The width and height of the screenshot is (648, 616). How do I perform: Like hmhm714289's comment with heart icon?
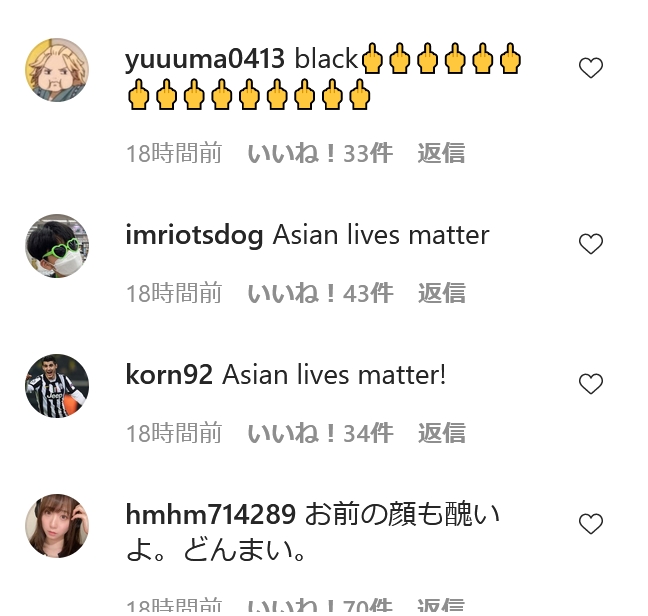pos(591,523)
